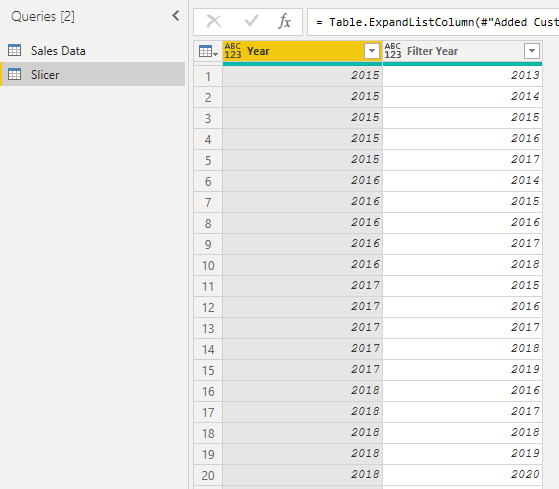Confirm formula with checkmark icon
This screenshot has height=489, width=559.
click(x=251, y=21)
